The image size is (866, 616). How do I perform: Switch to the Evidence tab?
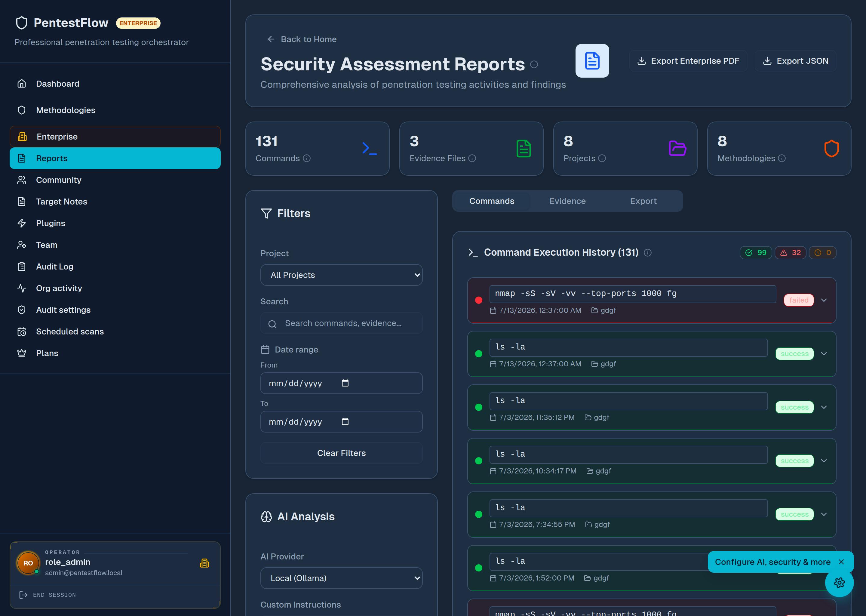[x=567, y=201]
